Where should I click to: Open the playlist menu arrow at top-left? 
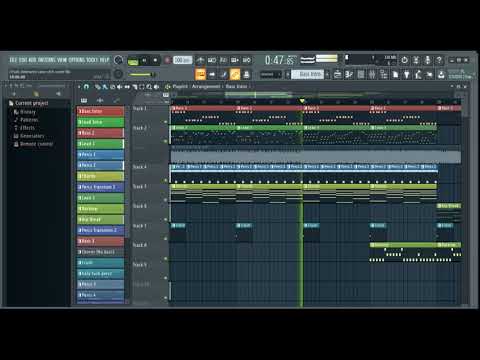pos(79,87)
